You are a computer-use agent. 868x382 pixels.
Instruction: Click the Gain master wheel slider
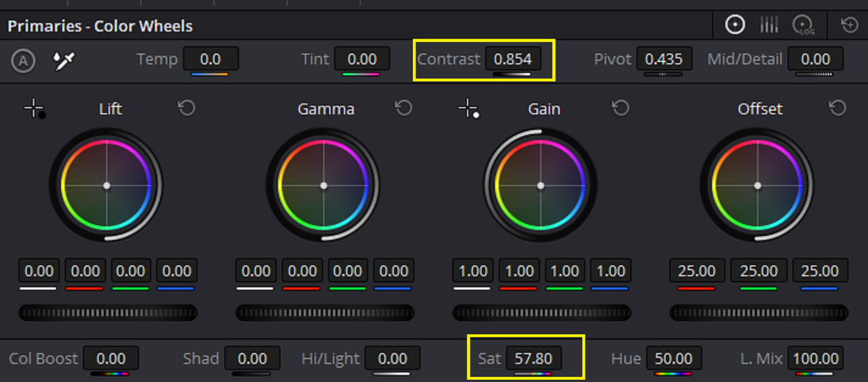[542, 312]
